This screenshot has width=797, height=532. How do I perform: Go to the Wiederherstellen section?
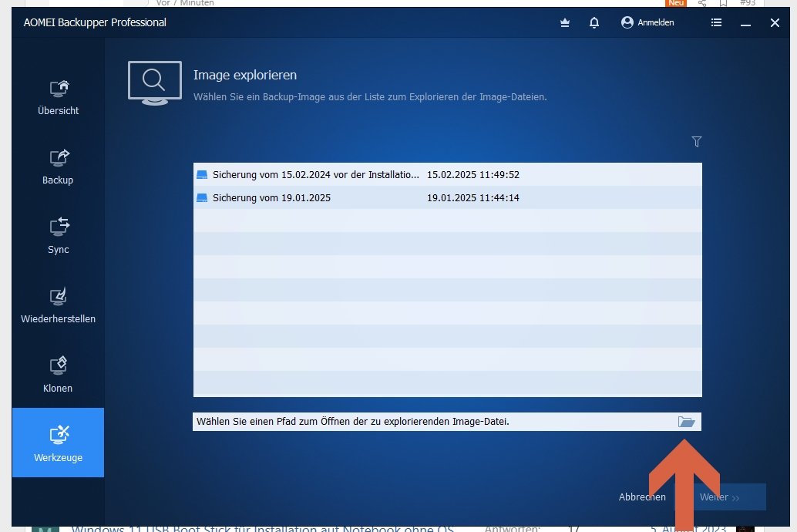coord(58,305)
